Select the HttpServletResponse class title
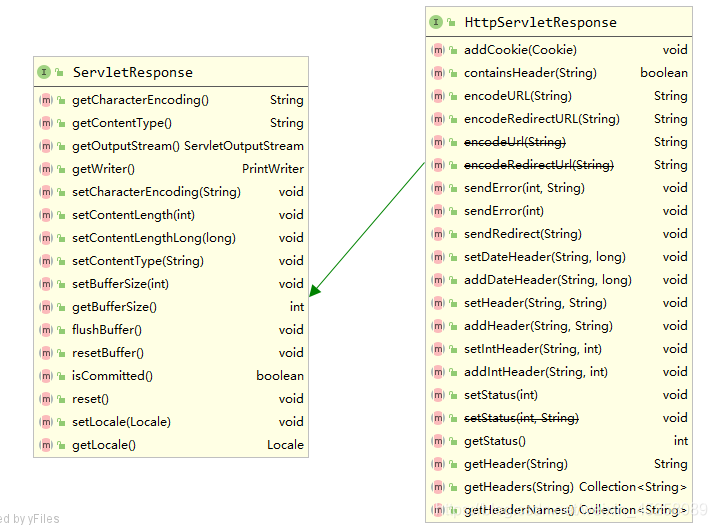Viewport: 717px width, 528px height. coord(540,22)
